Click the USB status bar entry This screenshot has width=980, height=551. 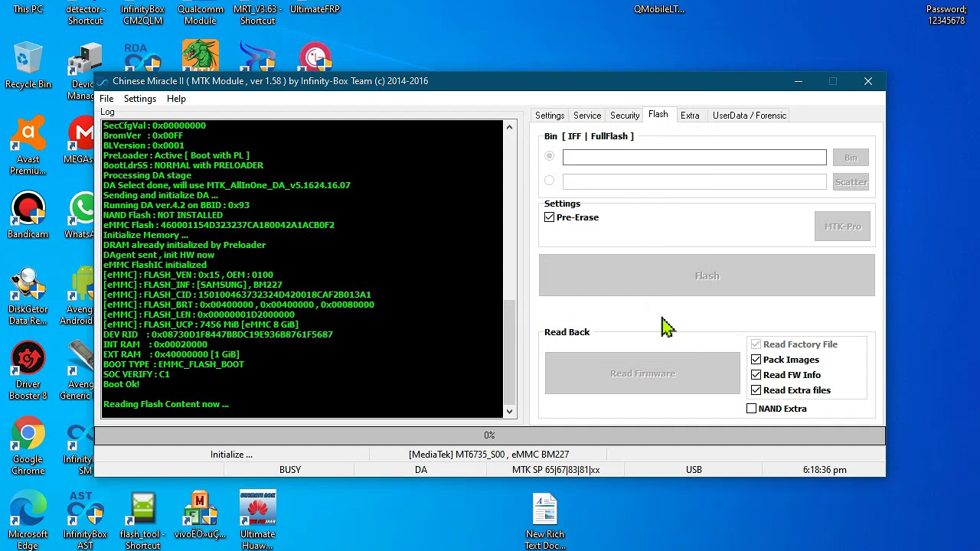click(x=694, y=470)
